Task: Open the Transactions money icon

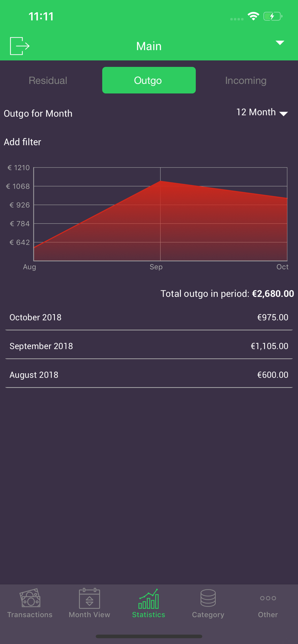Action: [30, 598]
